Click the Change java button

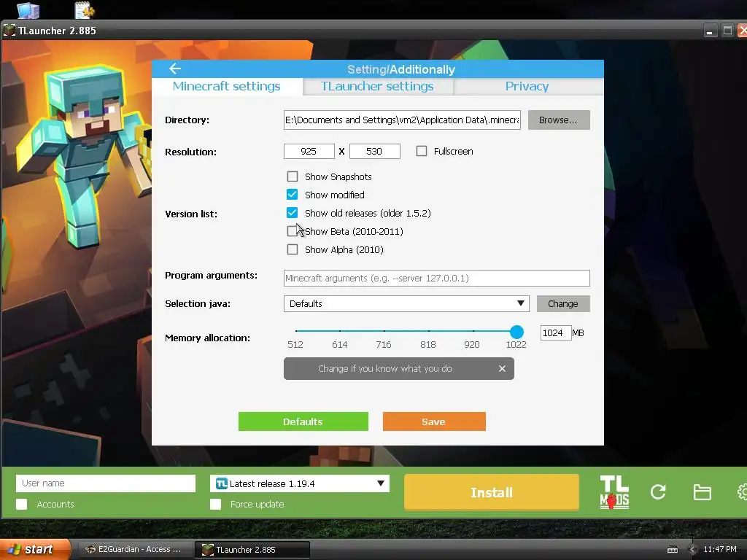tap(563, 304)
